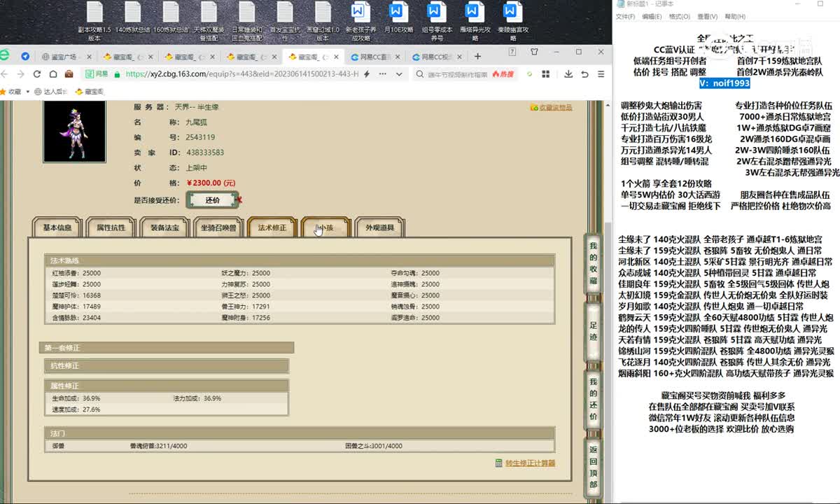Switch to the 基本信息 tab
This screenshot has height=504, width=840.
tap(57, 227)
